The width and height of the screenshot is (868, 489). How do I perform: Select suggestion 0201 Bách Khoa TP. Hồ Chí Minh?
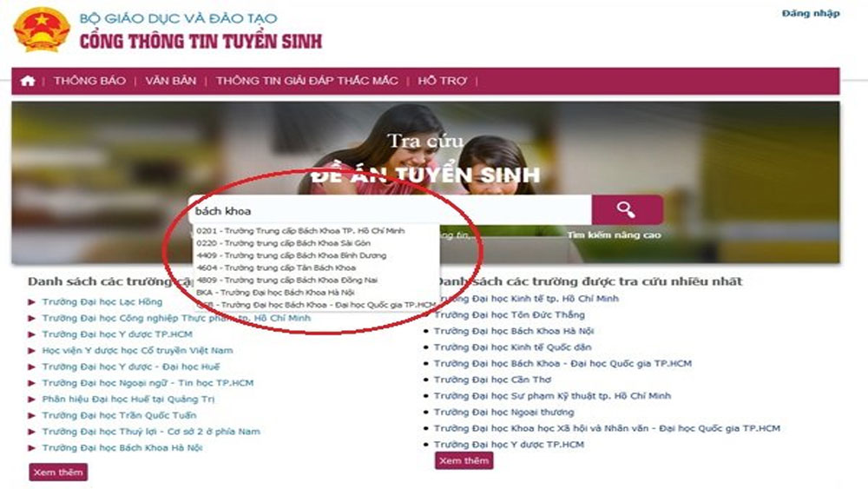[x=300, y=231]
